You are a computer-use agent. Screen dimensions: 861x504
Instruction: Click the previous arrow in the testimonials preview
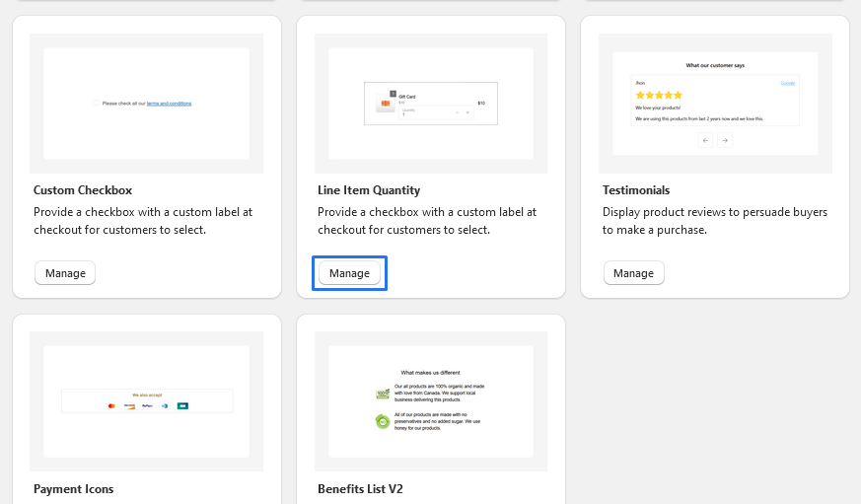705,141
